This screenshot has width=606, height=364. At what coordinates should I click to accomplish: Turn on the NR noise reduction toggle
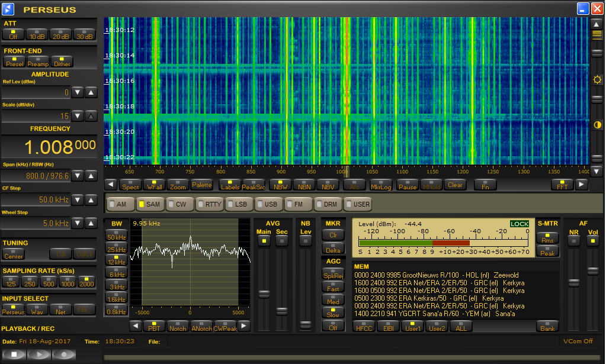tap(573, 240)
